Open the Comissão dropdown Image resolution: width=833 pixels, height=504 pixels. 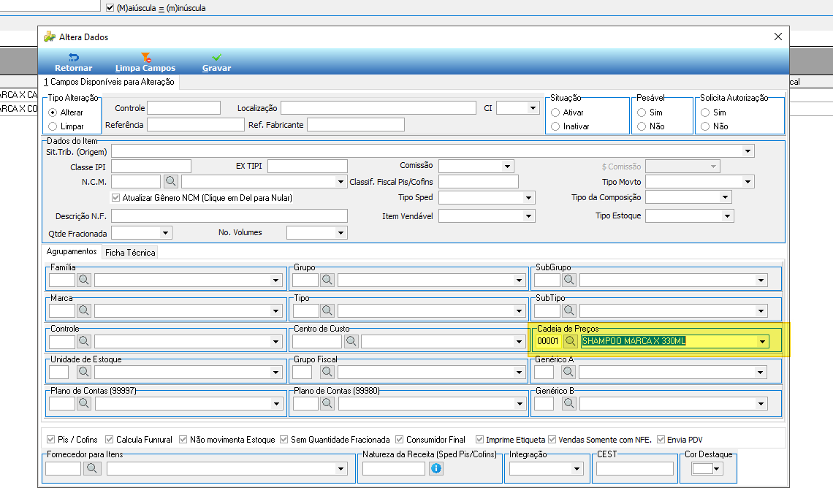tap(507, 167)
